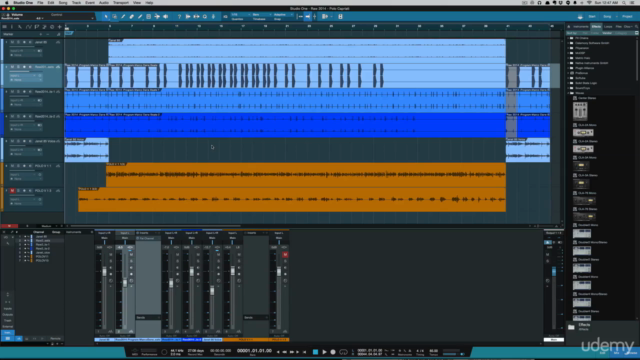Click the Return to Zero transport button
This screenshot has height=360, width=640.
[x=304, y=352]
